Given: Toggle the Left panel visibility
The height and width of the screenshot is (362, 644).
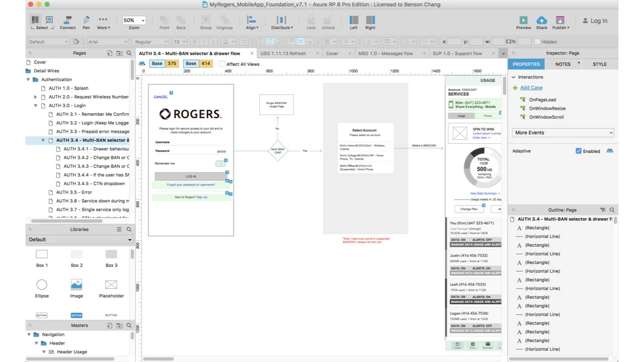Looking at the screenshot, I should pyautogui.click(x=354, y=22).
